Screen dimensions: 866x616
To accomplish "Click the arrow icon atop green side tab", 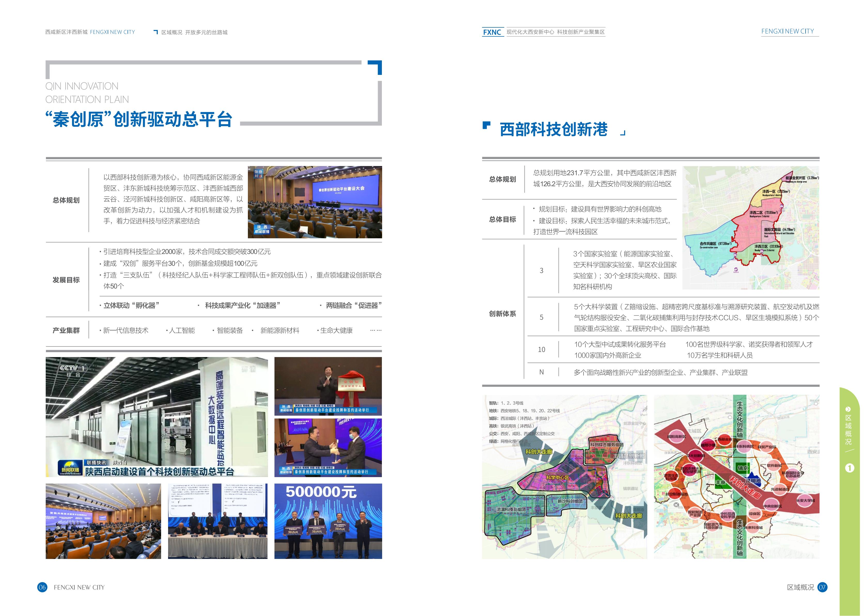I will coord(848,409).
